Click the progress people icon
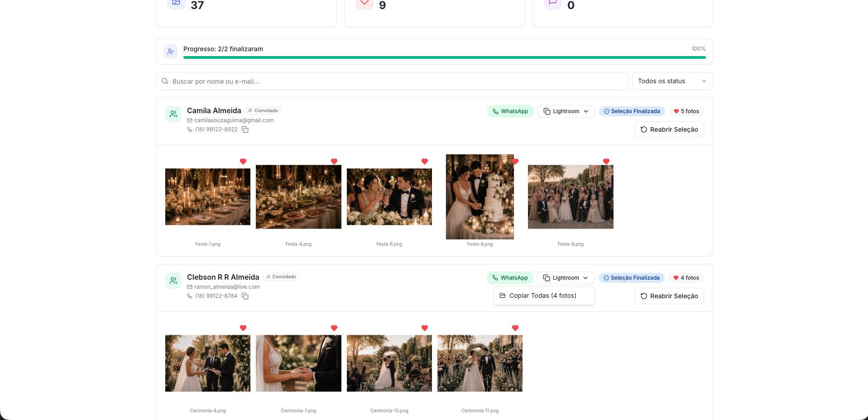 [x=171, y=52]
